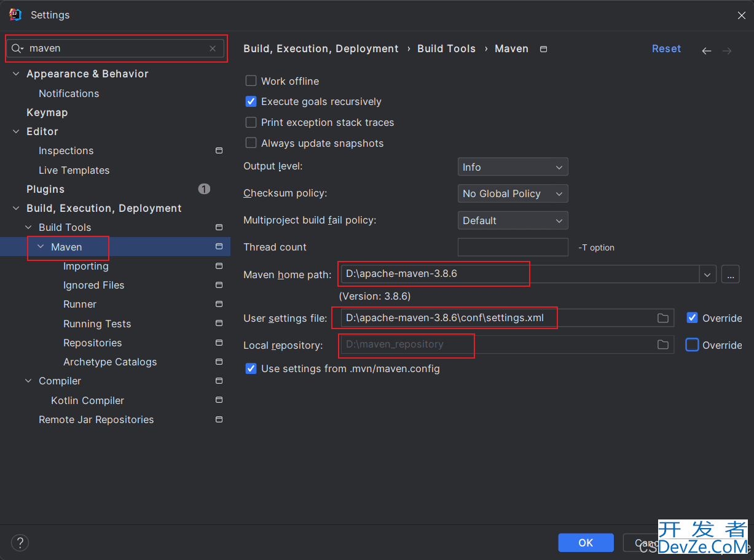This screenshot has width=754, height=560.
Task: Open the help question mark
Action: 20,543
